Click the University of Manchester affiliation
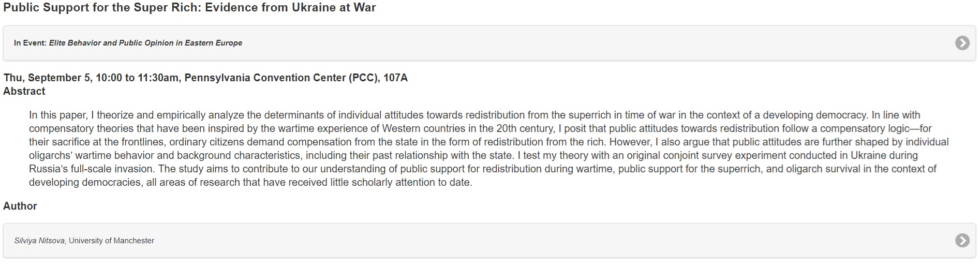 coord(111,241)
